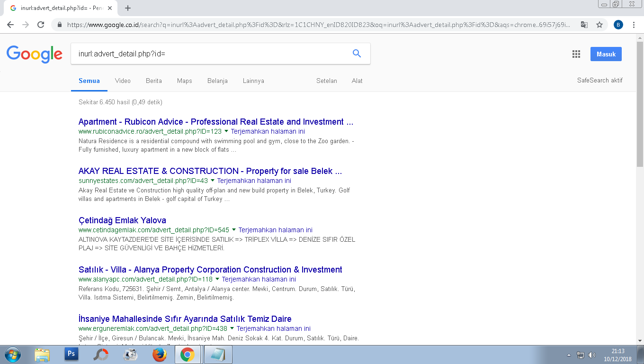The image size is (644, 364).
Task: Click Terjemahkan halaman ini for cetindagemlak.com
Action: click(x=276, y=230)
